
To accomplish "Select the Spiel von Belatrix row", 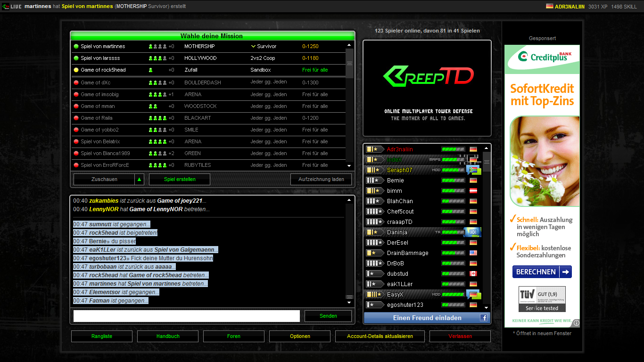I will [x=208, y=141].
